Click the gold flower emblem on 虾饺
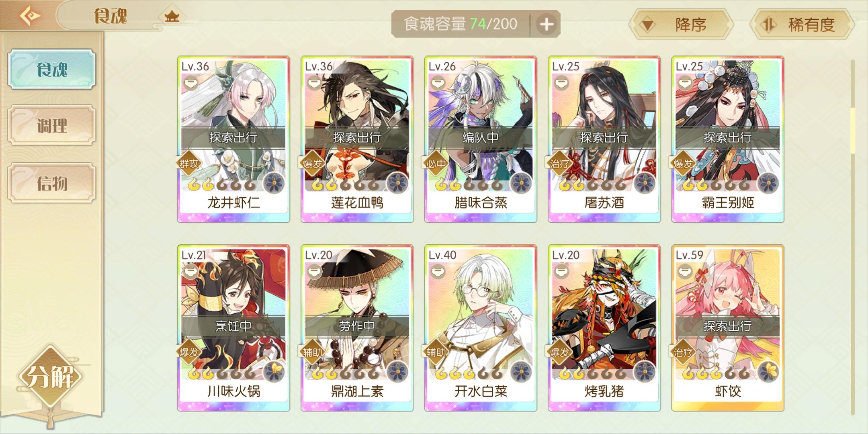This screenshot has height=434, width=868. click(x=768, y=372)
